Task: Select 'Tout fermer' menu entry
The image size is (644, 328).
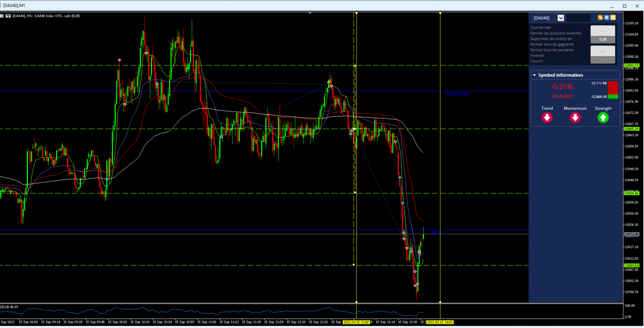Action: 541,28
